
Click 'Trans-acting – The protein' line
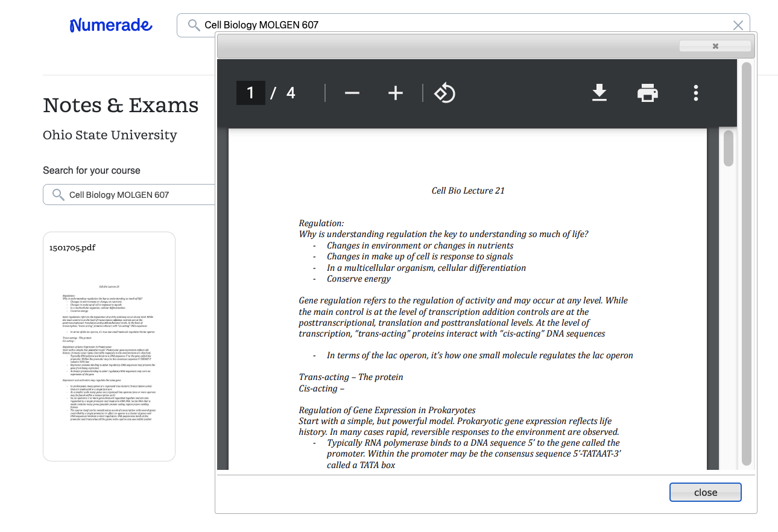coord(351,377)
